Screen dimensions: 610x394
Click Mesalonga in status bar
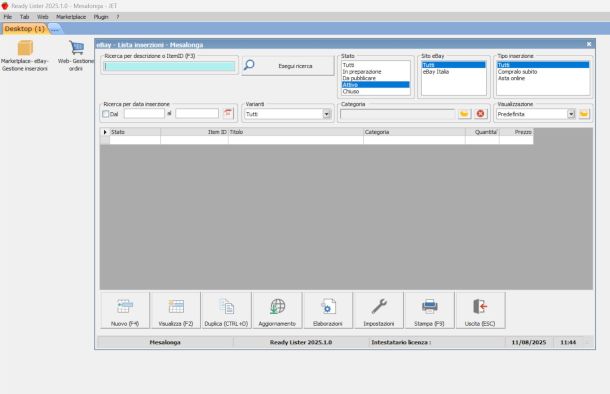(165, 342)
